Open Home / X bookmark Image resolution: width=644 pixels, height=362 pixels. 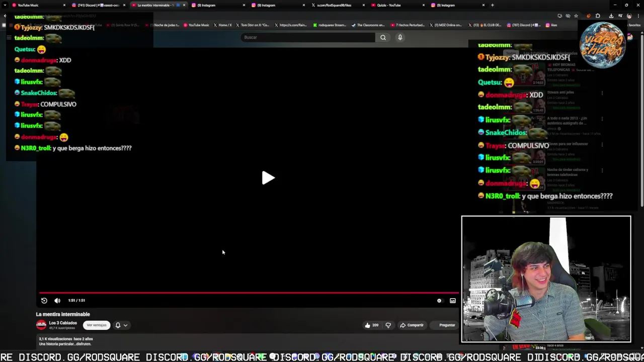pos(223,25)
